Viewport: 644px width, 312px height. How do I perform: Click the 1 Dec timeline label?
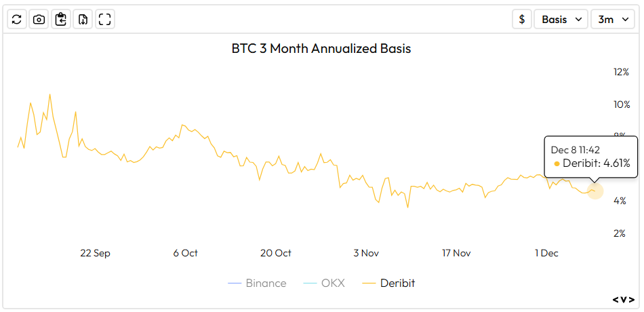(x=546, y=253)
